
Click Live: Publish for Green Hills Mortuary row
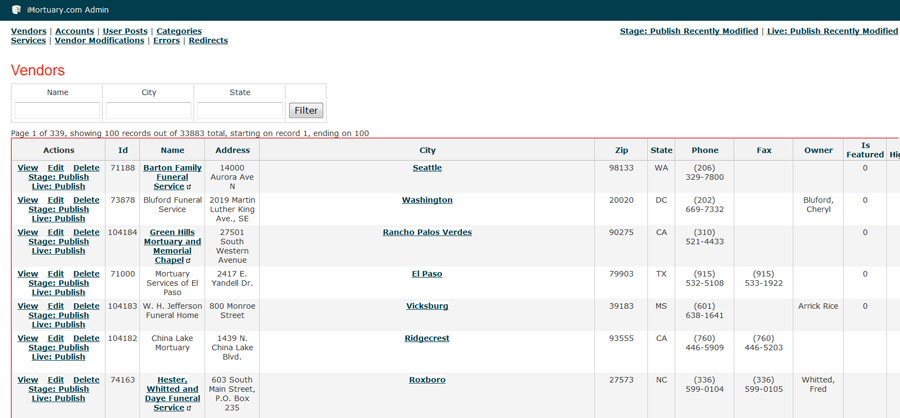pos(59,251)
